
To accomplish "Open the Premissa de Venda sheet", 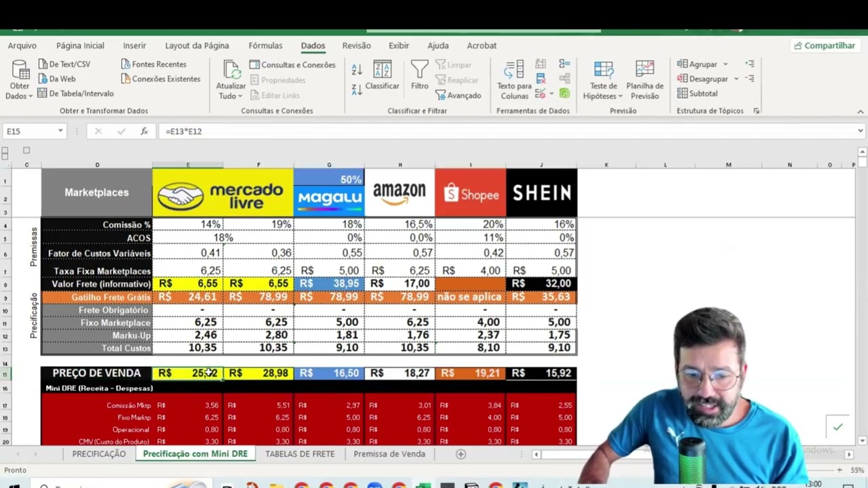I will click(x=389, y=453).
